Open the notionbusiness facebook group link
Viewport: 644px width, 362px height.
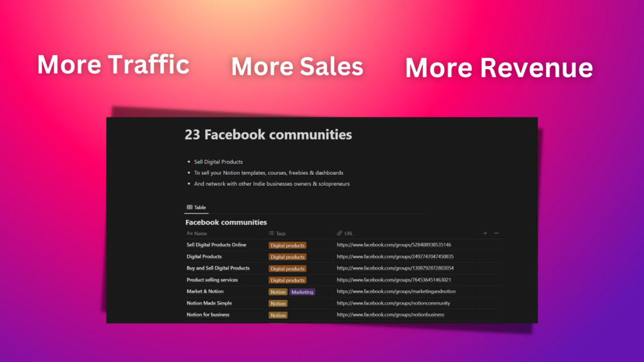point(391,315)
